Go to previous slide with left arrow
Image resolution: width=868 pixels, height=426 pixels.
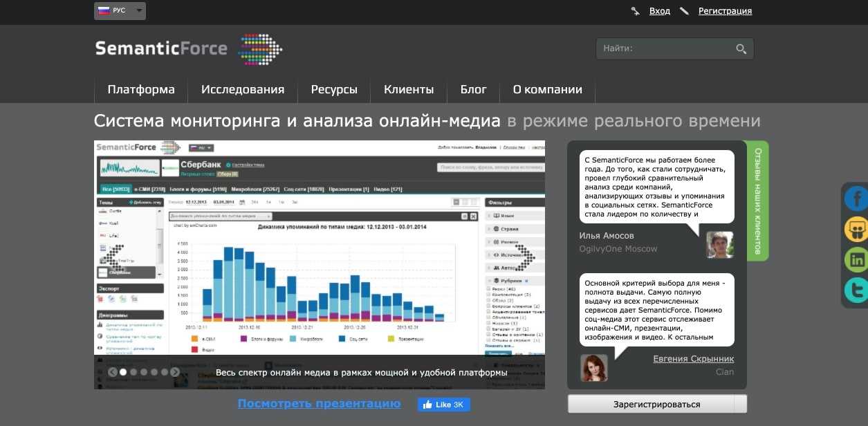tap(113, 372)
